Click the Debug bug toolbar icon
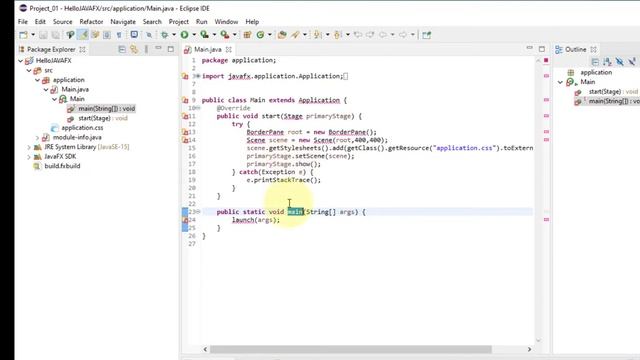Viewport: 640px width, 360px height. point(164,35)
